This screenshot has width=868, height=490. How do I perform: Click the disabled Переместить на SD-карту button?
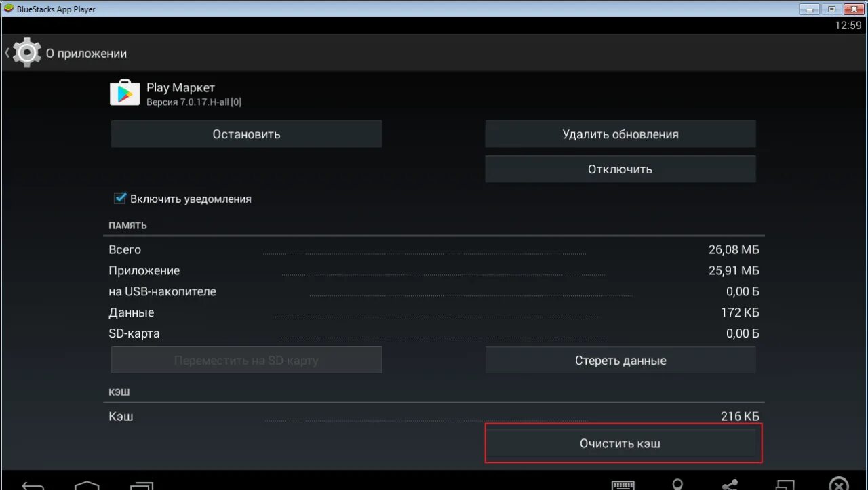[x=246, y=361]
